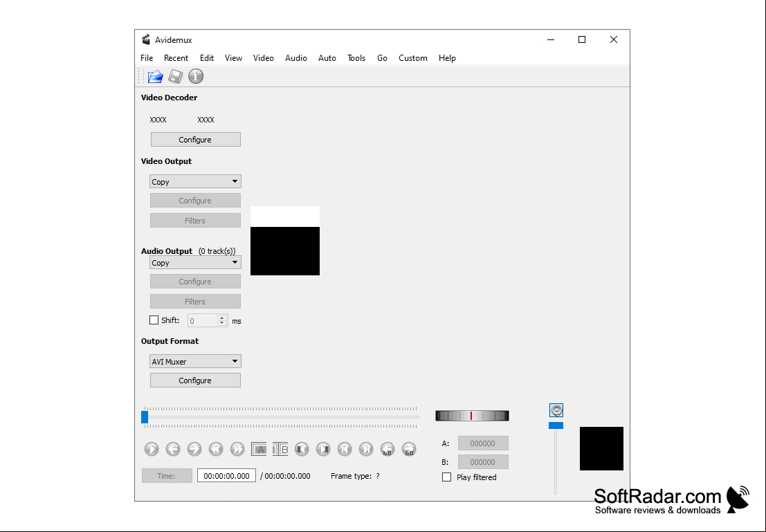
Task: Click the '(0 track(s))' audio label
Action: pyautogui.click(x=217, y=251)
